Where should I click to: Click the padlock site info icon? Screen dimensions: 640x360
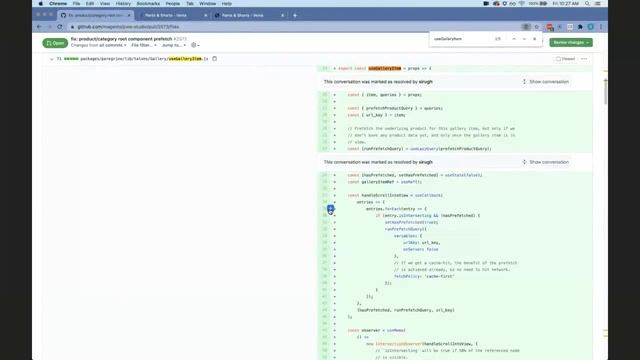coord(72,27)
